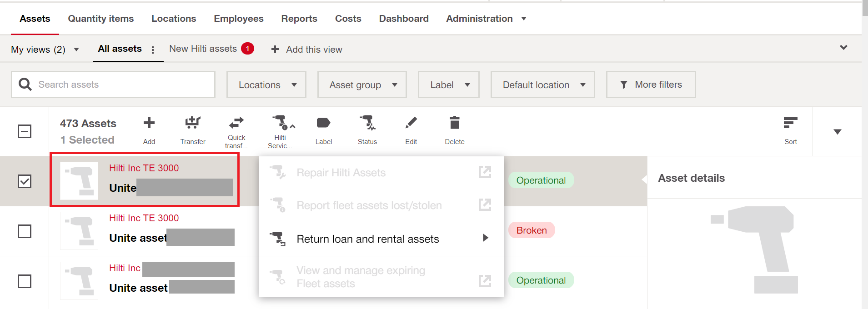Open the Costs tab
The height and width of the screenshot is (309, 868).
348,19
